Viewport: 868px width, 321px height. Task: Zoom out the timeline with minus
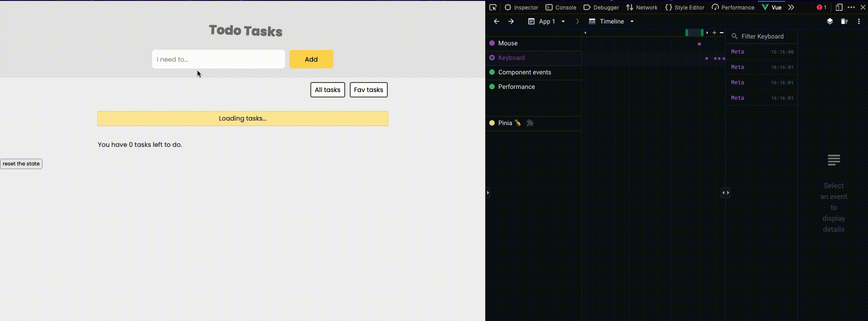[722, 33]
